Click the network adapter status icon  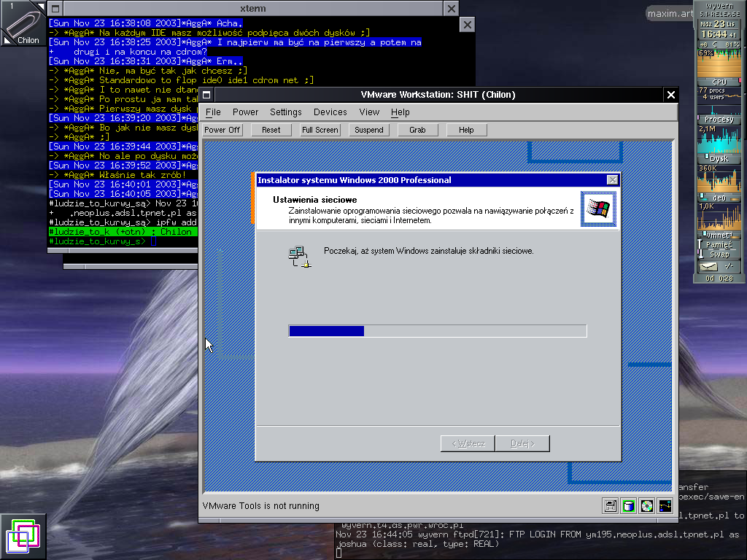pyautogui.click(x=665, y=505)
